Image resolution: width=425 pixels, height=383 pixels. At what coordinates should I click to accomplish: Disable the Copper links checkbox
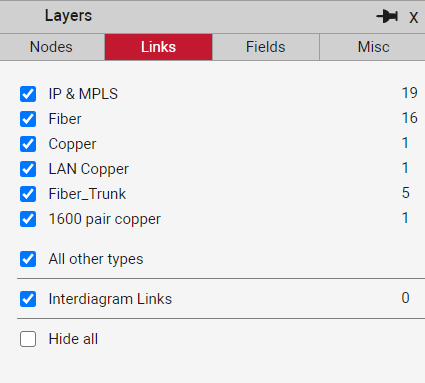click(28, 144)
